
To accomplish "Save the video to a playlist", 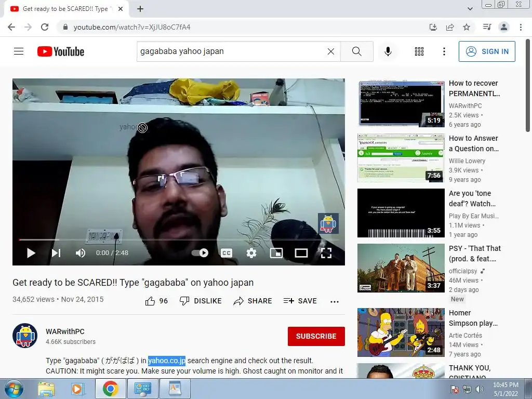I will click(300, 301).
